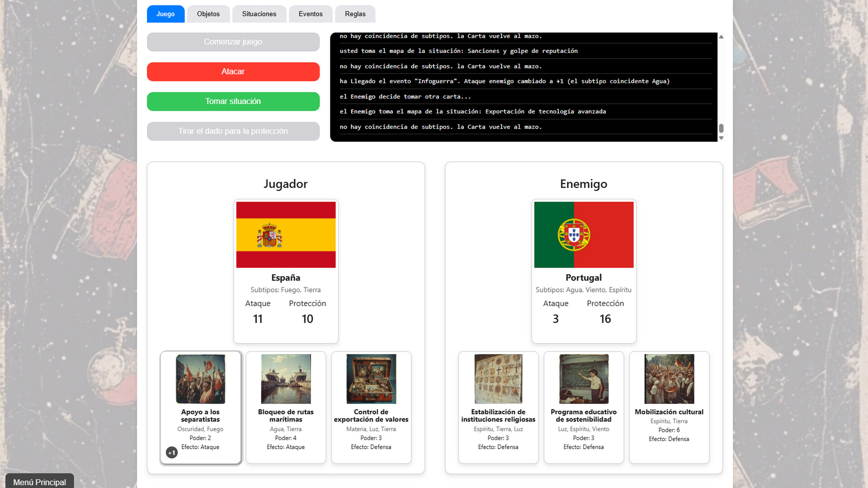Click the +1 badge on separatistas card
868x488 pixels.
click(x=172, y=452)
